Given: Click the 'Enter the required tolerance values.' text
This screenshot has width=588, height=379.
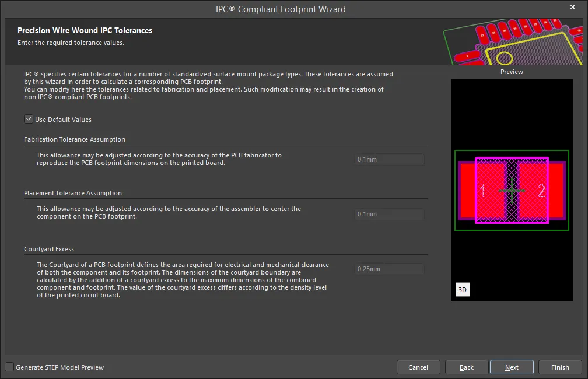Looking at the screenshot, I should point(71,43).
